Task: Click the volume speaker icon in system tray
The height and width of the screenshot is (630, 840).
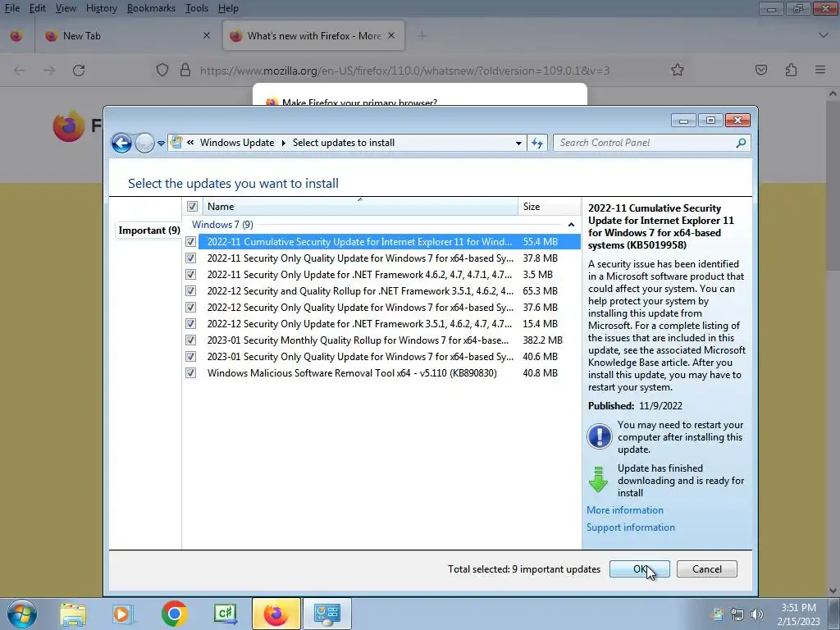Action: point(756,614)
